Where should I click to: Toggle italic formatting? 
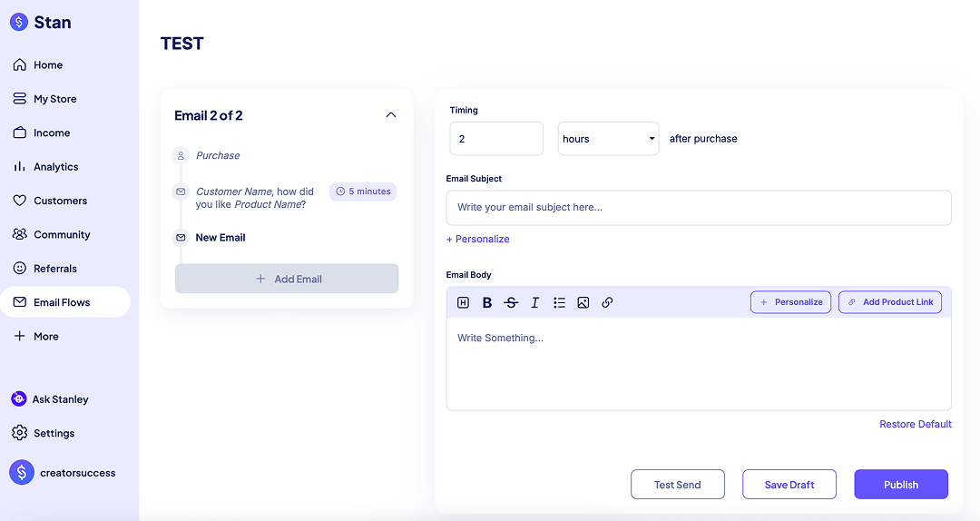tap(535, 303)
